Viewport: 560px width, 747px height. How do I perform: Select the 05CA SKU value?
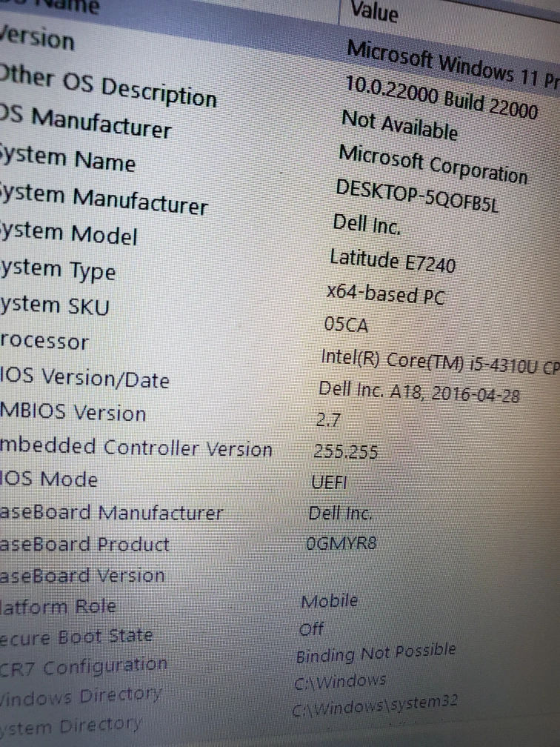tap(346, 325)
